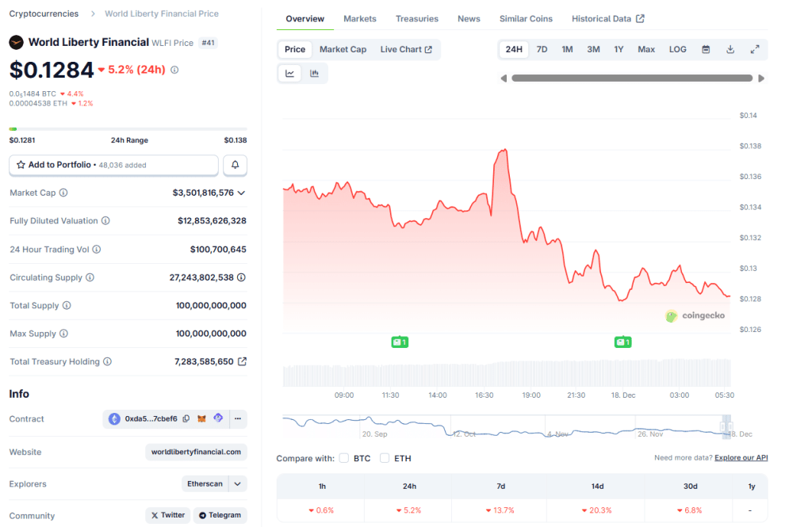Download the chart data
Image resolution: width=812 pixels, height=527 pixels.
pyautogui.click(x=730, y=49)
